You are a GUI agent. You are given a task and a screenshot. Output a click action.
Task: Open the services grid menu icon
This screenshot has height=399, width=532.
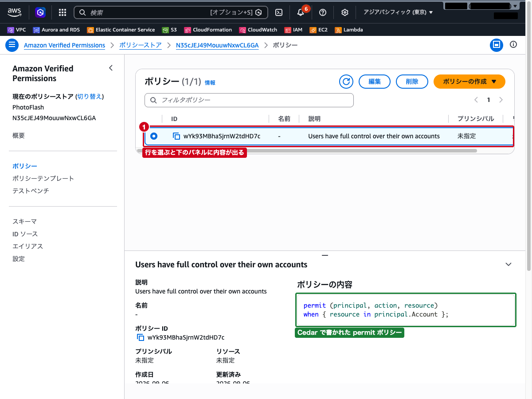tap(63, 12)
